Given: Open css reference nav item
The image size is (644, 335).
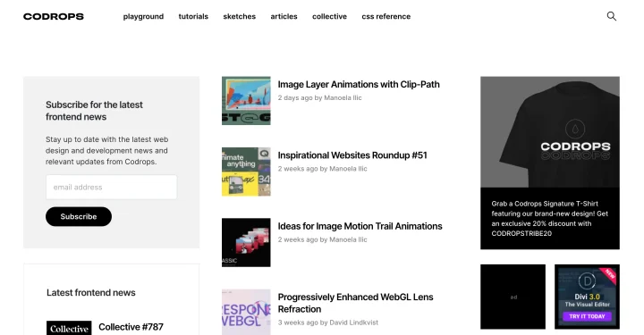Looking at the screenshot, I should click(386, 16).
